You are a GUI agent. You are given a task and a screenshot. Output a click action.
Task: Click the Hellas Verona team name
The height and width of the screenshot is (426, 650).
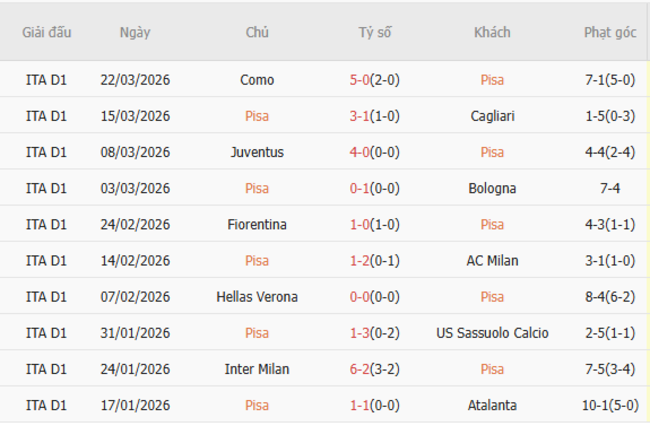point(257,297)
